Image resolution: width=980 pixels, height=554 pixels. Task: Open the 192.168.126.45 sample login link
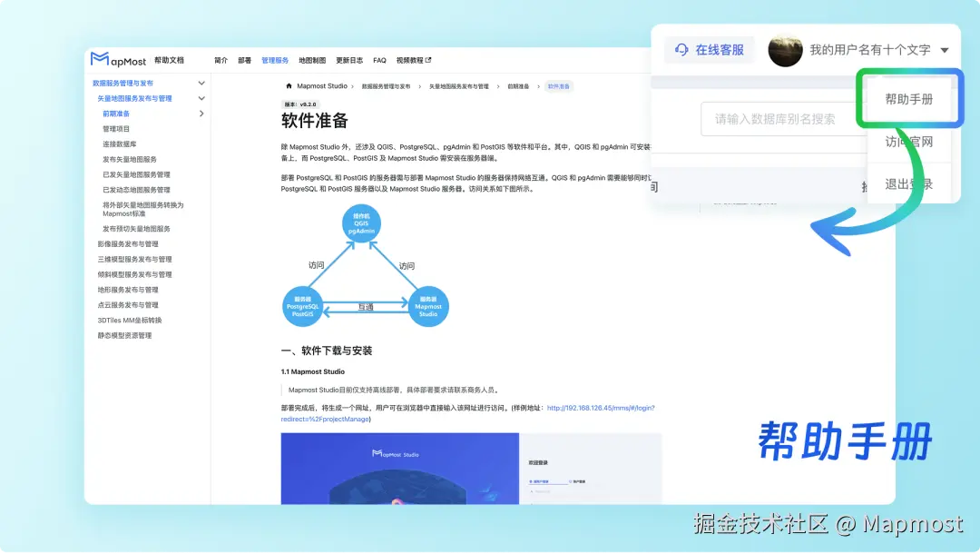coord(467,414)
